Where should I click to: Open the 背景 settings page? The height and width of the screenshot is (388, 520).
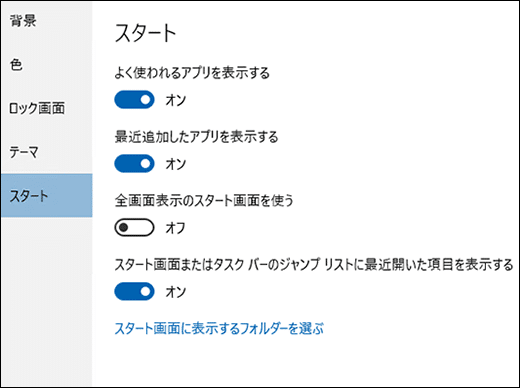pyautogui.click(x=46, y=21)
